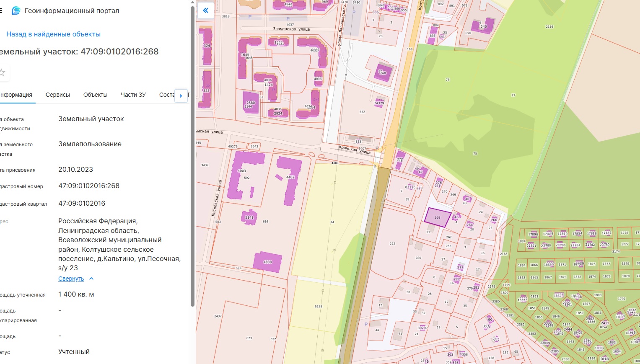Select the Информация tab
This screenshot has height=364, width=640.
click(16, 95)
